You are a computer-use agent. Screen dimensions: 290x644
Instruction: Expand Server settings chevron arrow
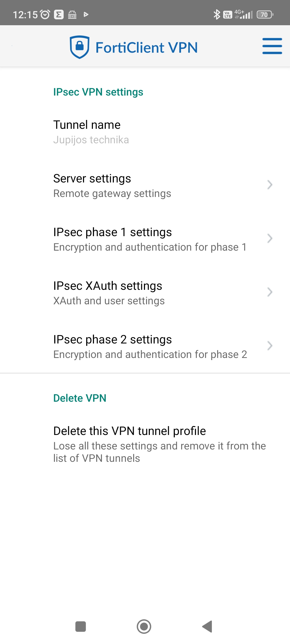click(x=270, y=185)
